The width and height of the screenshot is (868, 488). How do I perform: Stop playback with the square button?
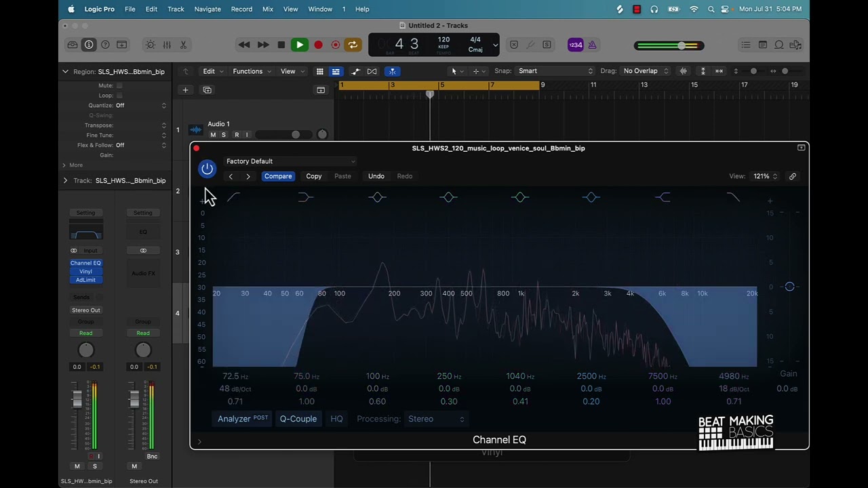coord(281,45)
